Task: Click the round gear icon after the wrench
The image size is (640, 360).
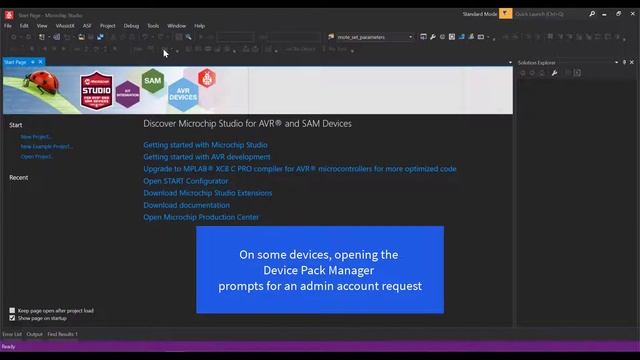Action: (x=442, y=37)
